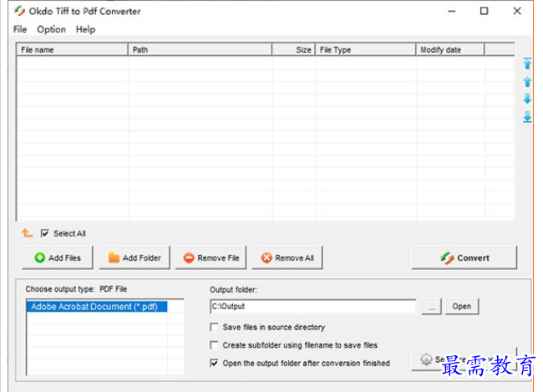The height and width of the screenshot is (392, 543).
Task: Sort list by Size column header
Action: click(x=293, y=49)
